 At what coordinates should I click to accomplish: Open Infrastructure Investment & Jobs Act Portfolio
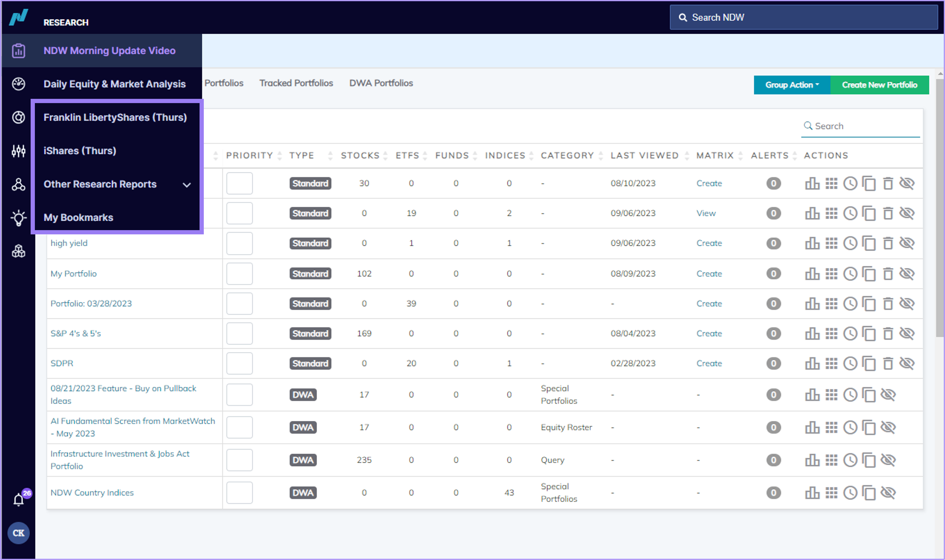[120, 460]
